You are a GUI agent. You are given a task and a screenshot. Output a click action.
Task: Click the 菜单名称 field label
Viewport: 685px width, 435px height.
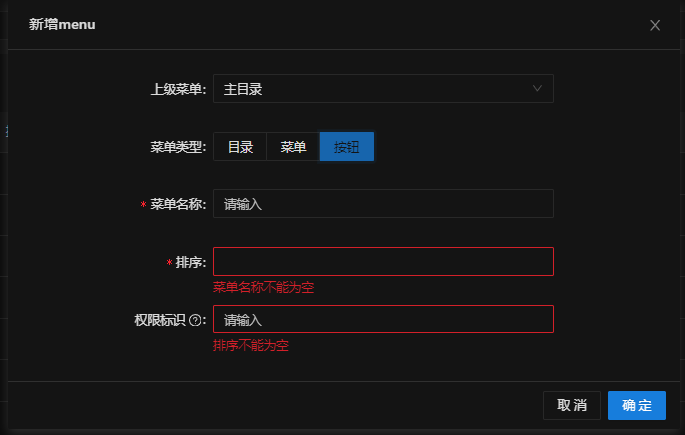[178, 204]
